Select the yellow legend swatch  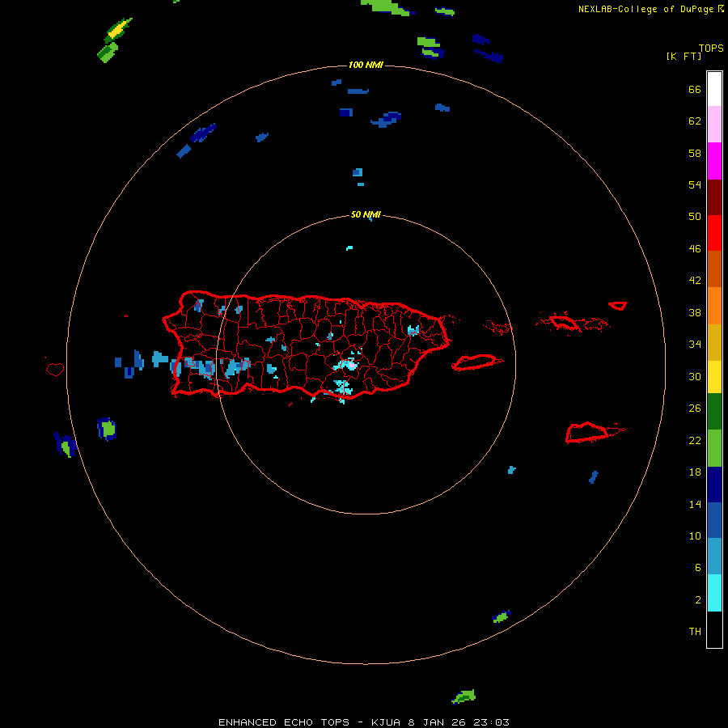(714, 377)
